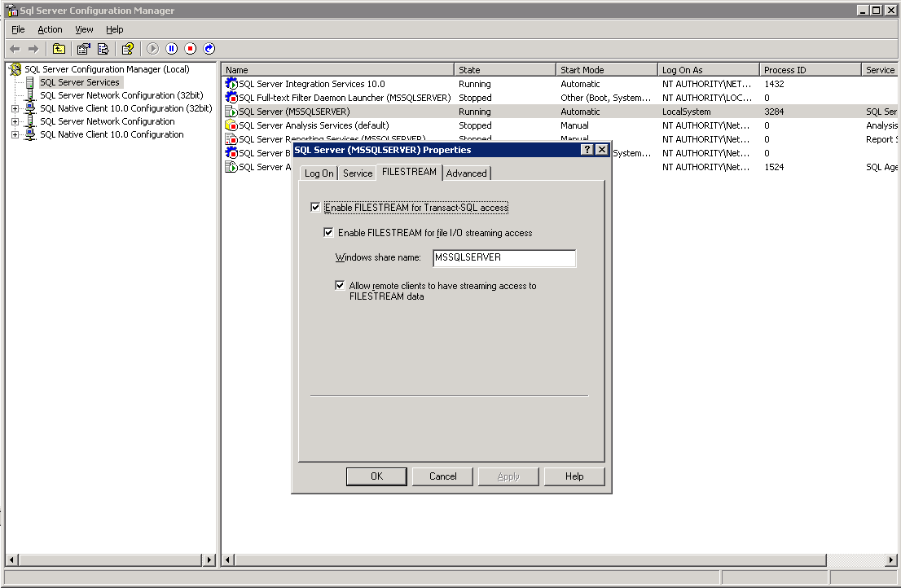This screenshot has height=588, width=901.
Task: Click the Process ID value 1432
Action: [774, 84]
